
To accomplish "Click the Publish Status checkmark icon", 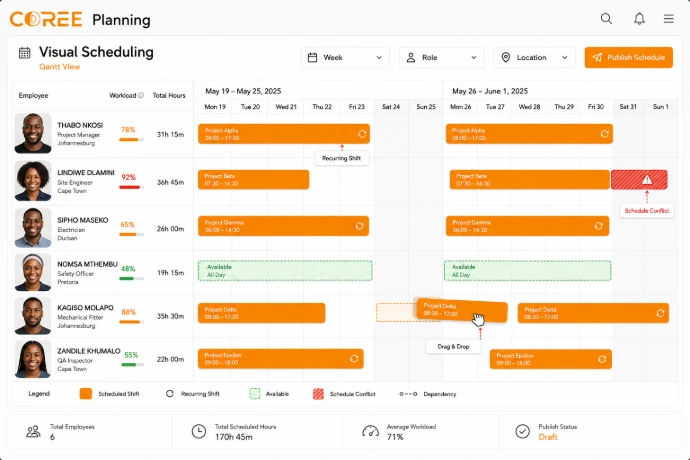I will (523, 431).
